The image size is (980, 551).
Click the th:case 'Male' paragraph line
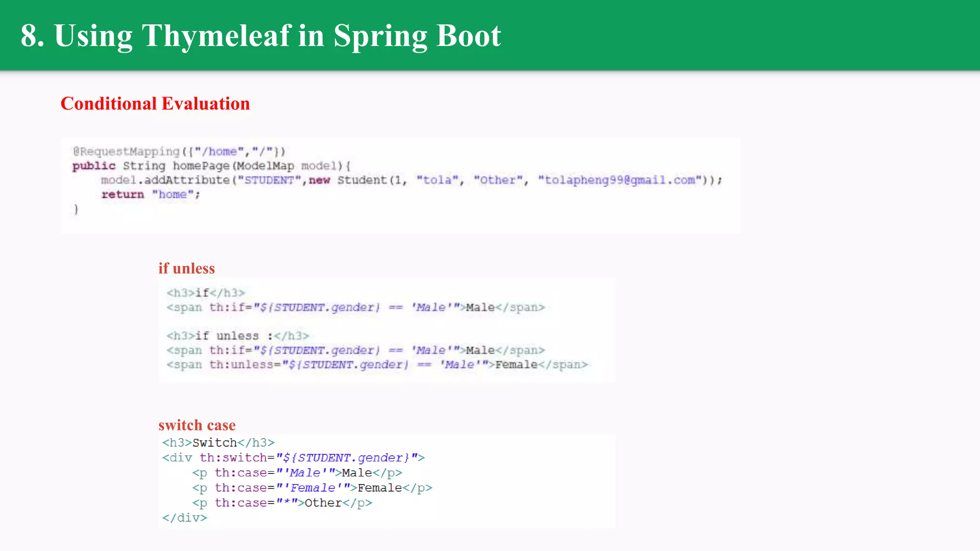click(297, 473)
